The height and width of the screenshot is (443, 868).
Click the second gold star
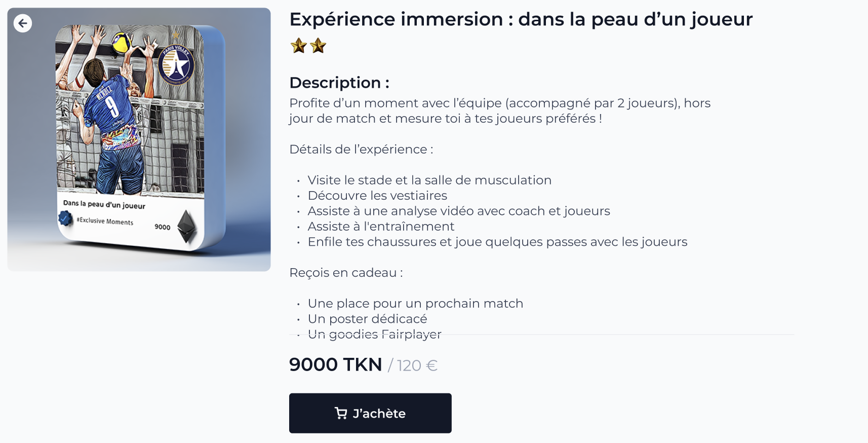coord(318,46)
